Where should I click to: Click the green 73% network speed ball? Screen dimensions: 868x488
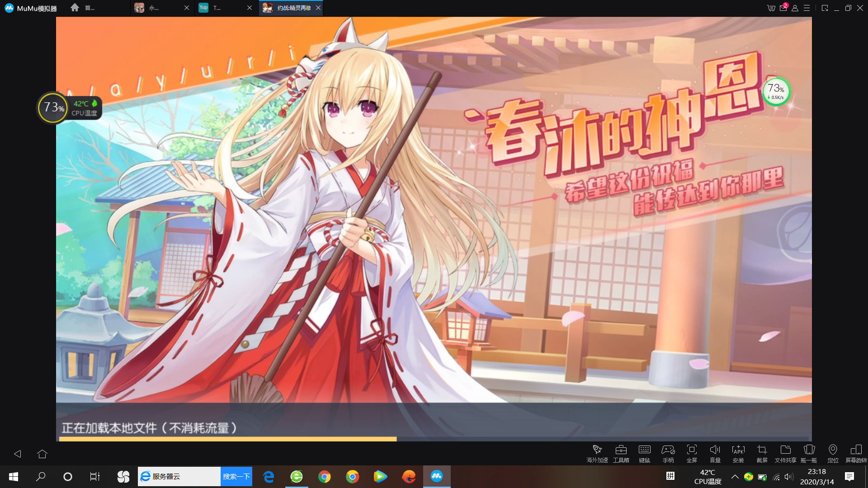776,91
